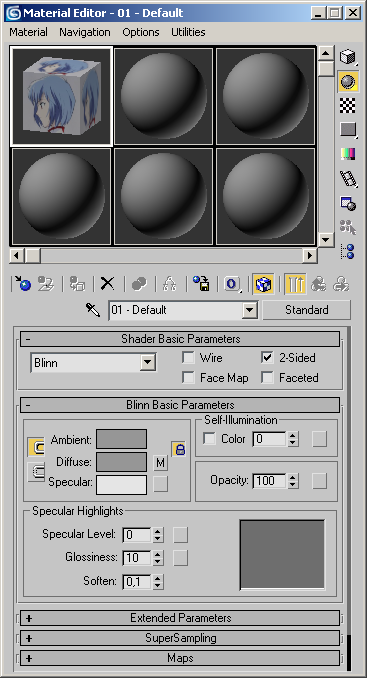367x678 pixels.
Task: Enable Self-Illumination Color checkbox
Action: click(x=210, y=439)
